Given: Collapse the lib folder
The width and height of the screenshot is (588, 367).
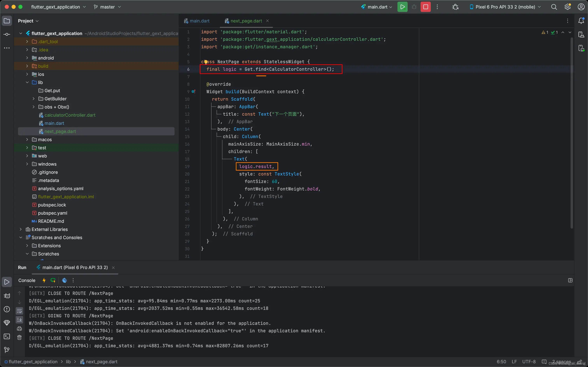Looking at the screenshot, I should (27, 82).
